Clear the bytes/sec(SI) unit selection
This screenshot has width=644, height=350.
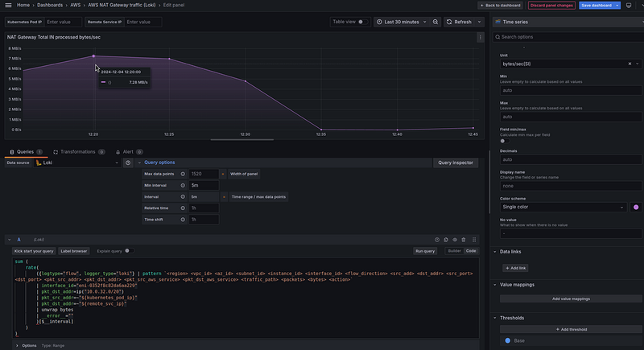coord(630,64)
